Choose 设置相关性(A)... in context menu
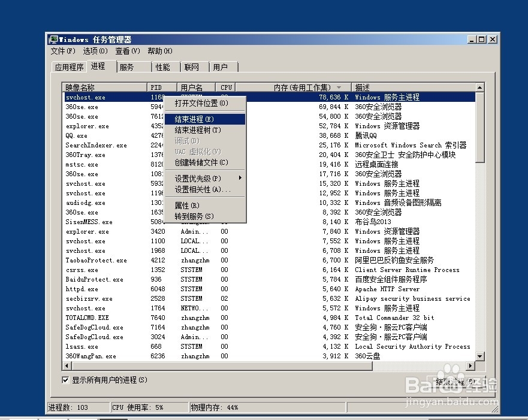 (x=205, y=189)
